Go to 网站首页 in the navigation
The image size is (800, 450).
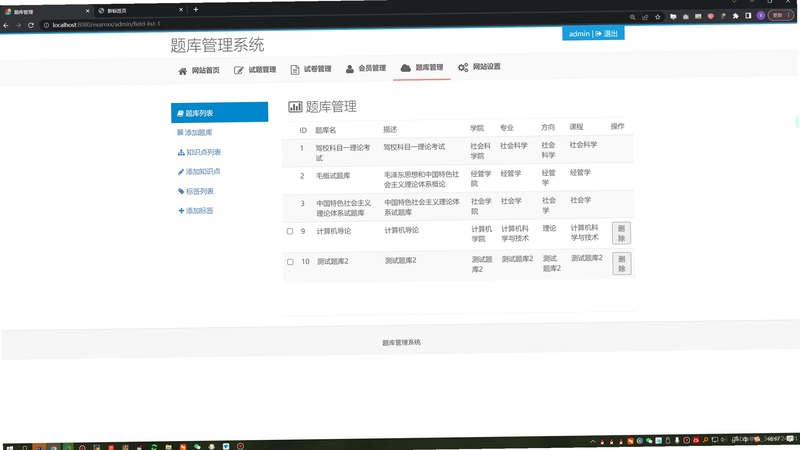[x=199, y=71]
